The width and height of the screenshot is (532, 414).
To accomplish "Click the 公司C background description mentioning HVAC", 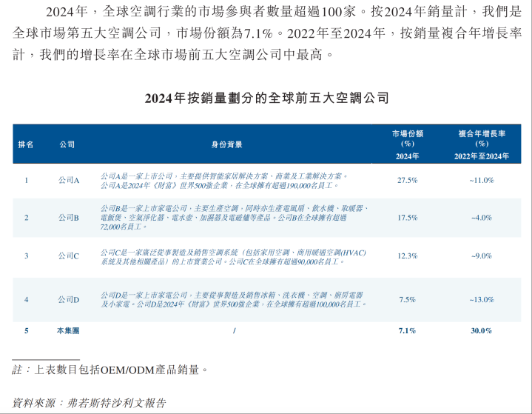I will (x=233, y=257).
